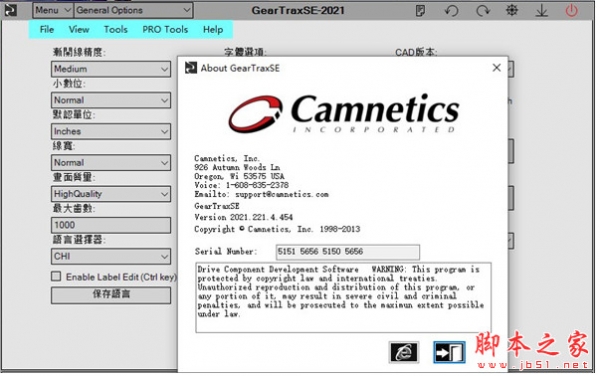Click the Serial Number field
600x376 pixels.
pos(347,252)
